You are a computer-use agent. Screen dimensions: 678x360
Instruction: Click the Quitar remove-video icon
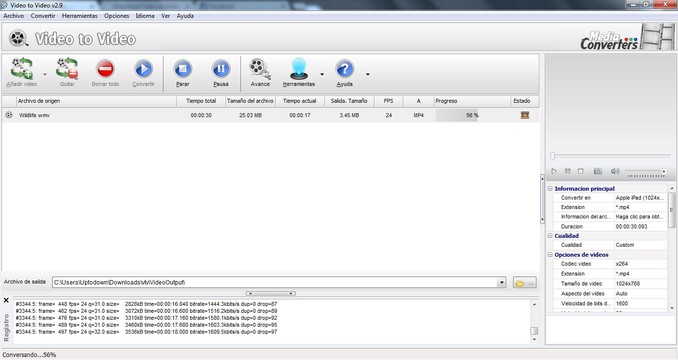[x=67, y=69]
